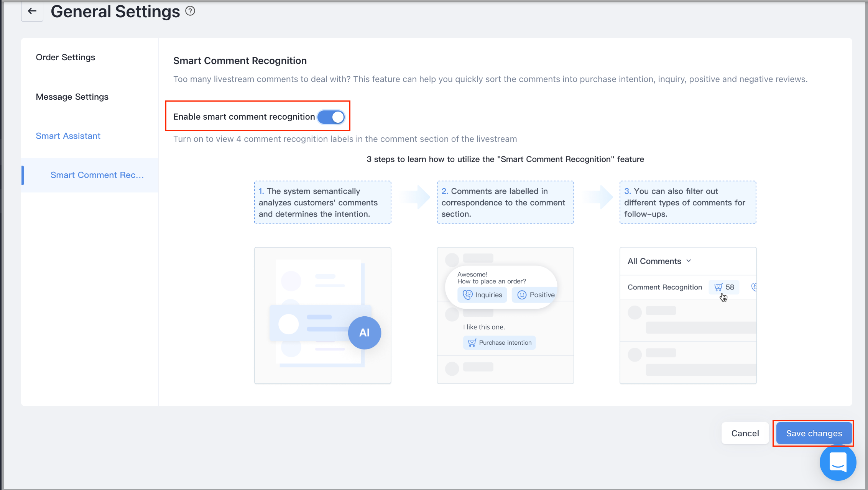Click the Purchase intention cart label
The height and width of the screenshot is (490, 868).
[500, 342]
